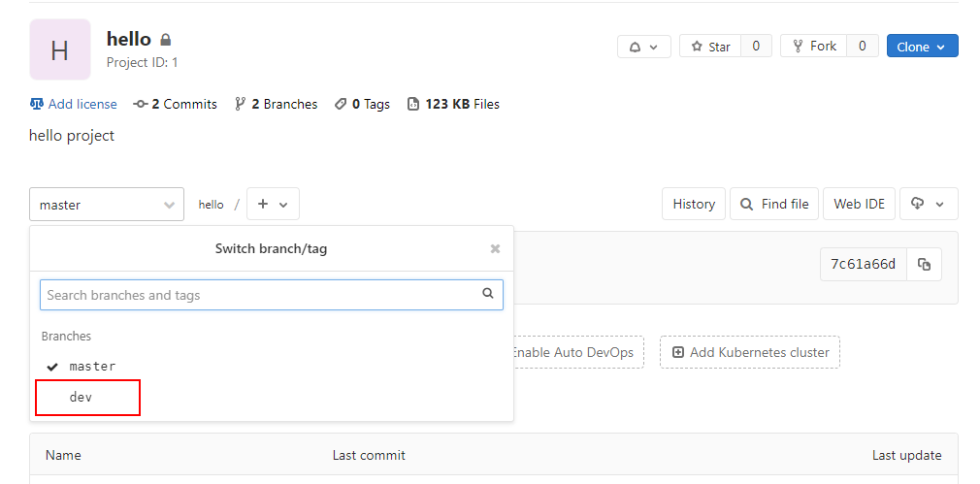Expand the Clone dropdown
This screenshot has height=484, width=980.
(x=922, y=47)
